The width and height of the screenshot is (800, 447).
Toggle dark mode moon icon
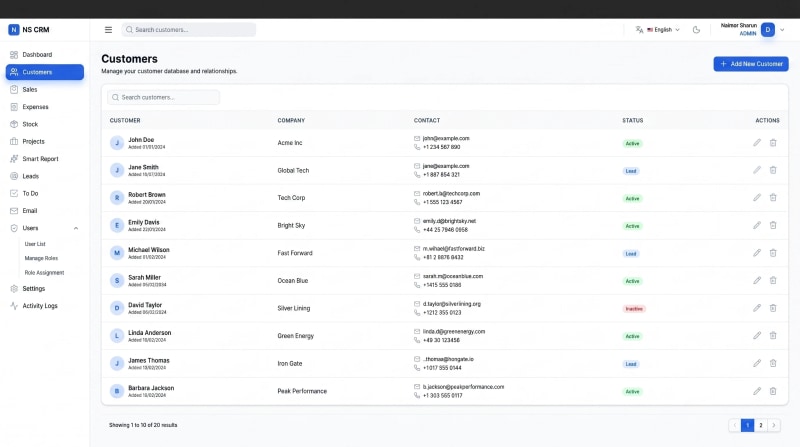point(696,30)
